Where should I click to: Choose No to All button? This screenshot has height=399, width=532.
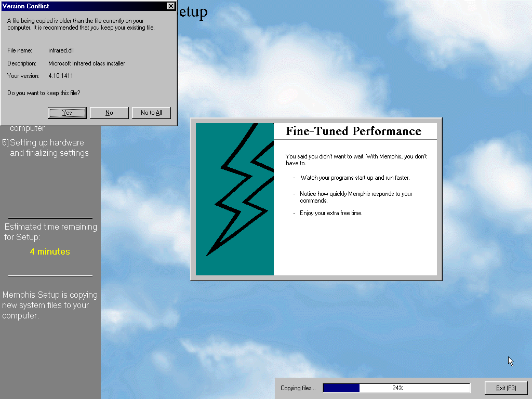click(151, 113)
